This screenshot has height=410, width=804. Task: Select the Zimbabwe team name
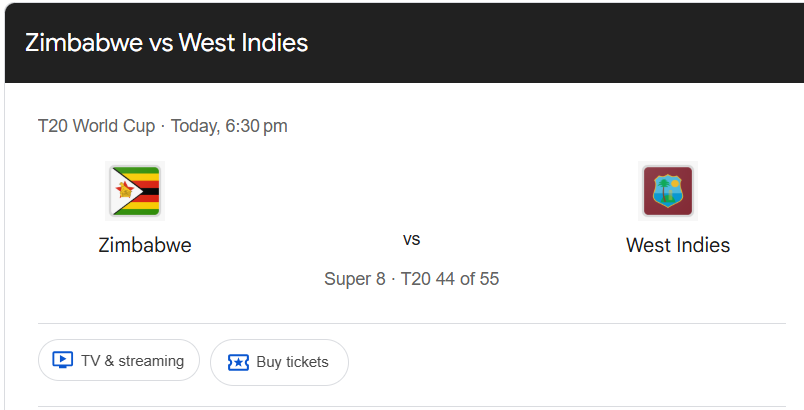[x=145, y=245]
